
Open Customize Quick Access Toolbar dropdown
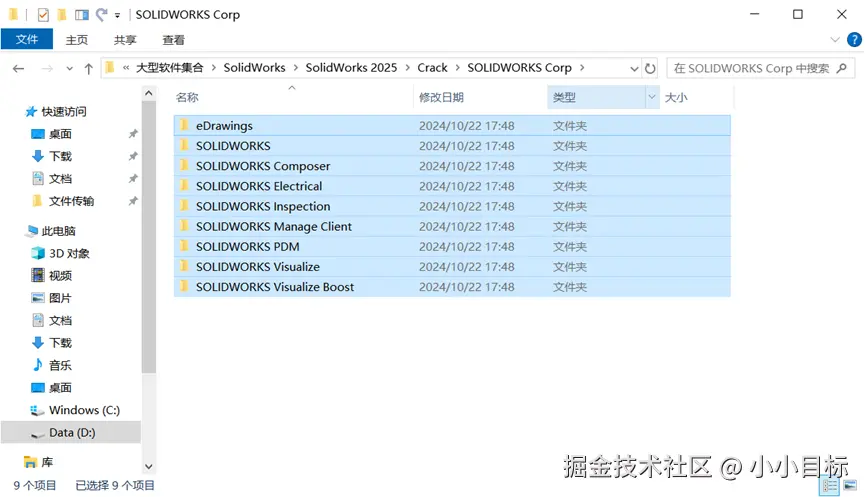[118, 15]
